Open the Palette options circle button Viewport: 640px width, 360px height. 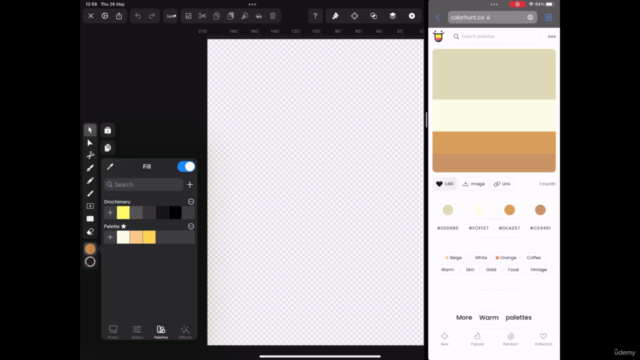tap(191, 226)
